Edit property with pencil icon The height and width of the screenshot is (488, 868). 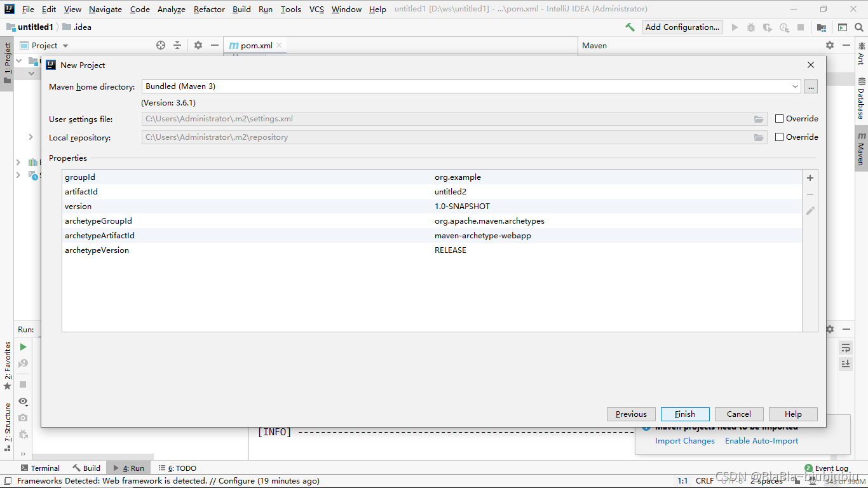tap(810, 211)
